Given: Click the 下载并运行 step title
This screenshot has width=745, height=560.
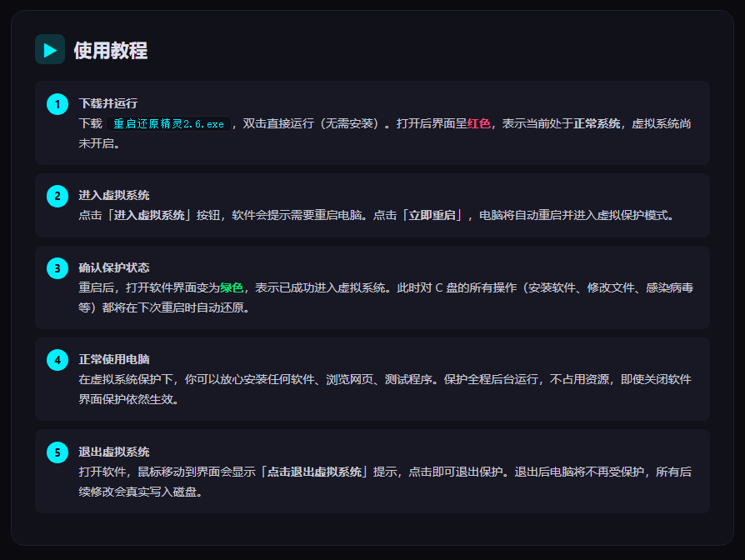Looking at the screenshot, I should coord(107,103).
